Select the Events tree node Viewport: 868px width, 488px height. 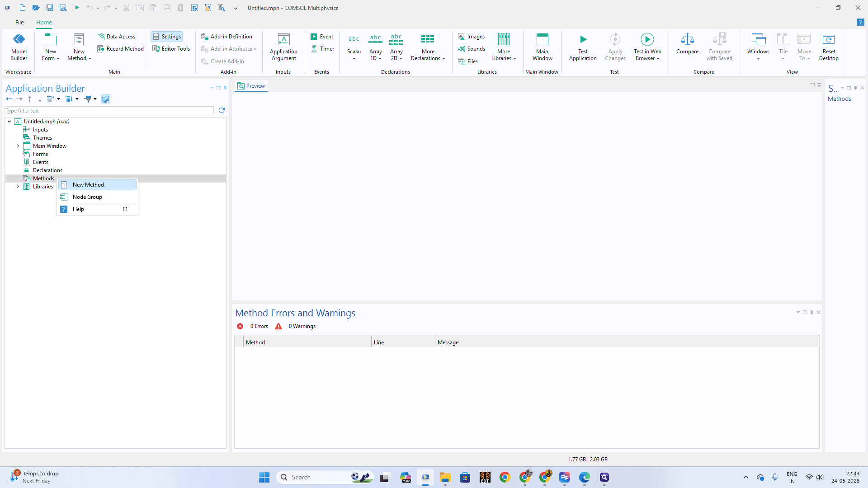point(40,162)
